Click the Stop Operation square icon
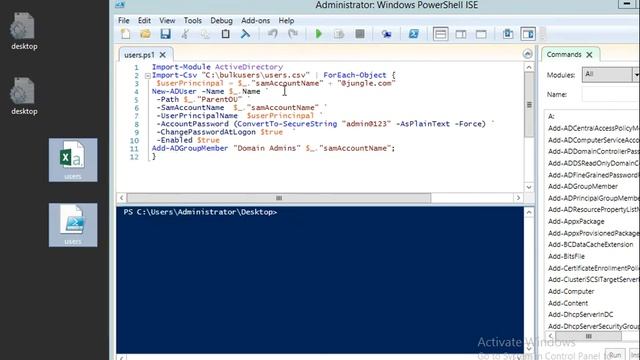This screenshot has height=360, width=640. tap(360, 34)
